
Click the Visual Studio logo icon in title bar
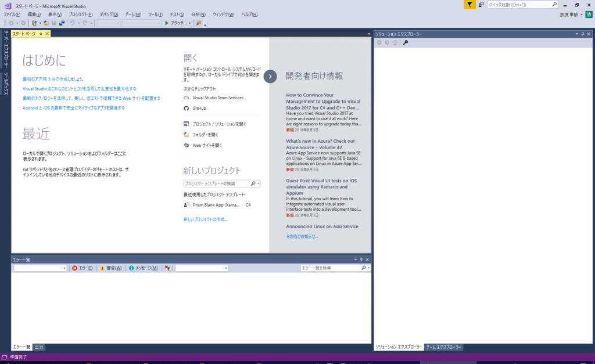[x=8, y=6]
